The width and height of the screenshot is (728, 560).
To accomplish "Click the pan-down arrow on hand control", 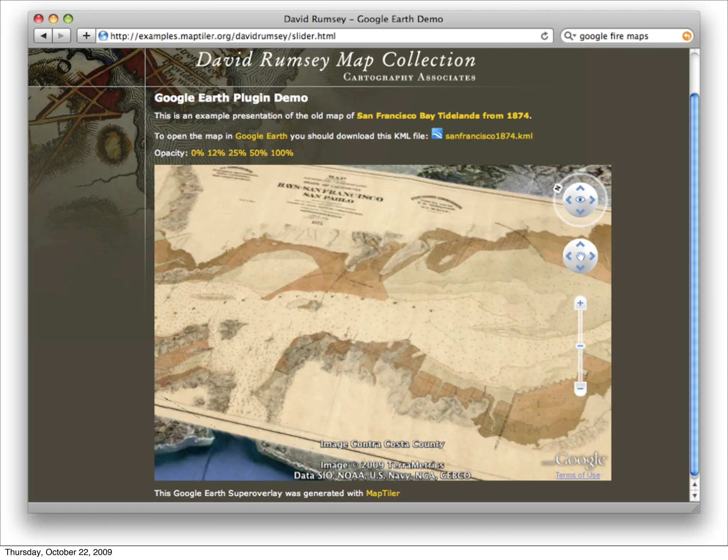I will tap(580, 268).
